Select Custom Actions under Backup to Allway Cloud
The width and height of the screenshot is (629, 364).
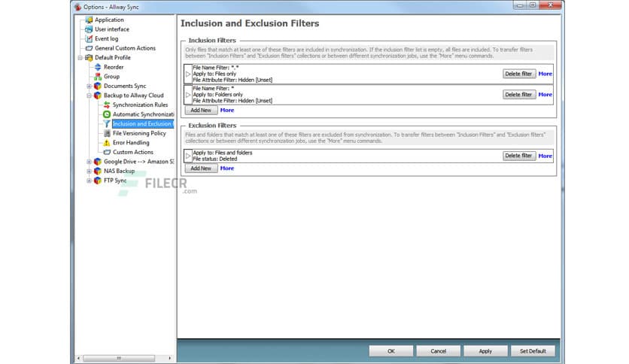point(132,153)
